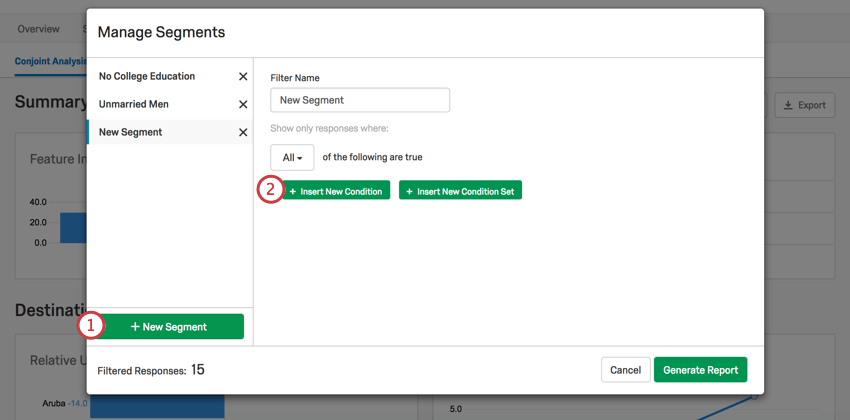This screenshot has height=420, width=850.
Task: Remove the New Segment entry
Action: click(x=243, y=133)
